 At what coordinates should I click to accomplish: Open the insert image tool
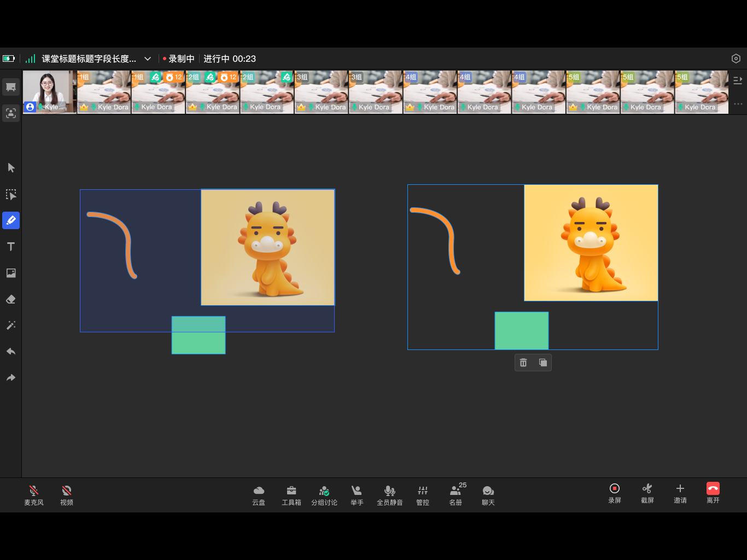11,273
